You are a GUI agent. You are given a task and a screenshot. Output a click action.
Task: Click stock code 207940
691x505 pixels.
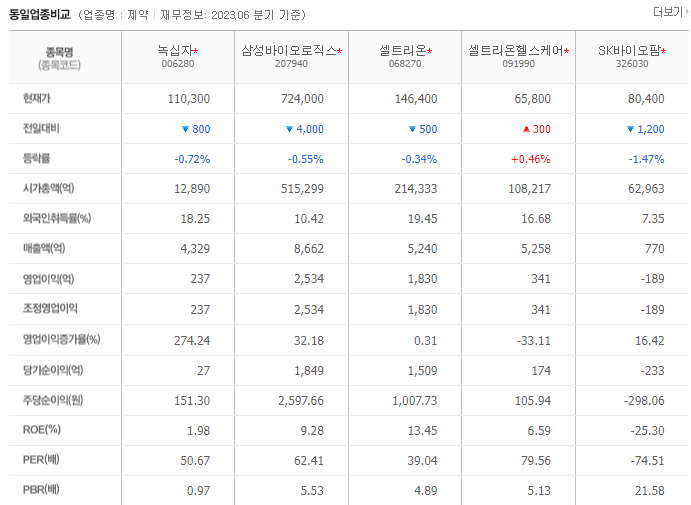point(291,64)
